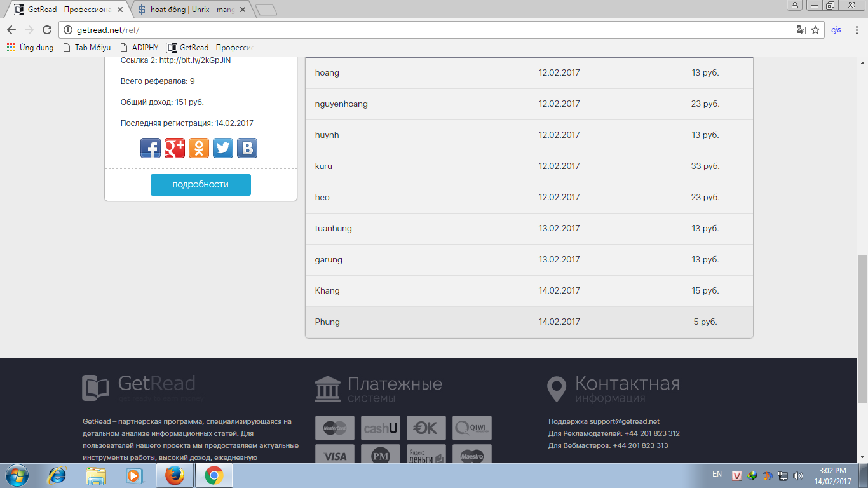Select referral name huynh

(327, 135)
